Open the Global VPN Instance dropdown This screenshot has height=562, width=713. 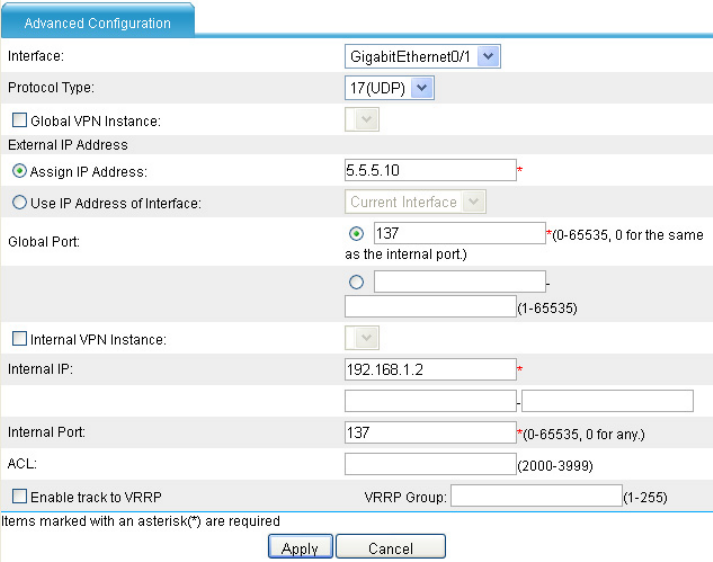pos(362,120)
